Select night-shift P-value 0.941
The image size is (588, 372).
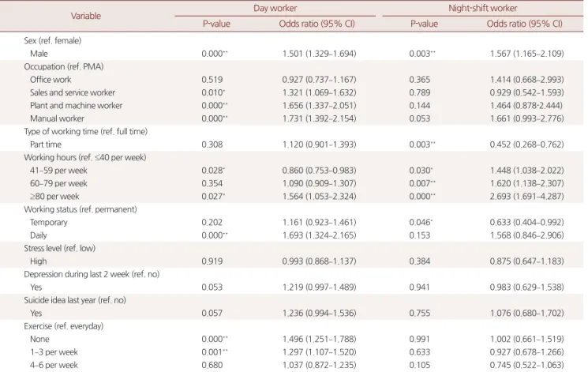[420, 287]
